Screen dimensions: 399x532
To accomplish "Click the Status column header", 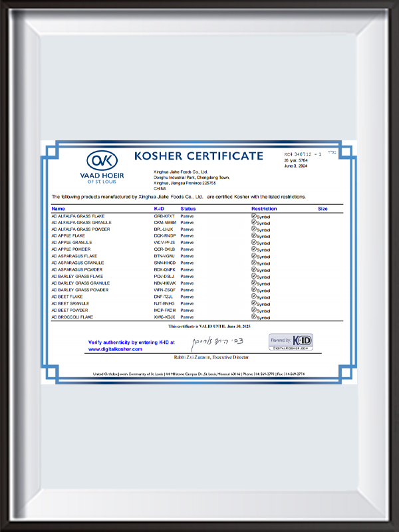I will point(188,209).
